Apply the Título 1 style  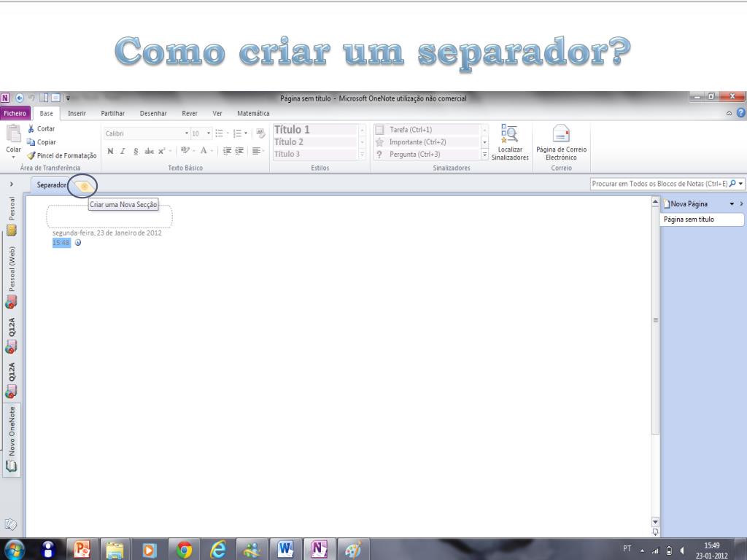(x=315, y=130)
